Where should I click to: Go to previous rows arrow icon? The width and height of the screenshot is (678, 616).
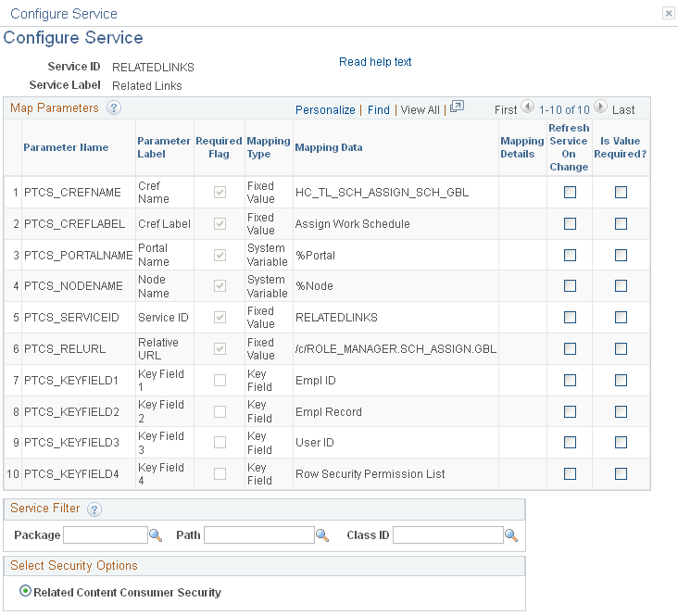pyautogui.click(x=528, y=107)
